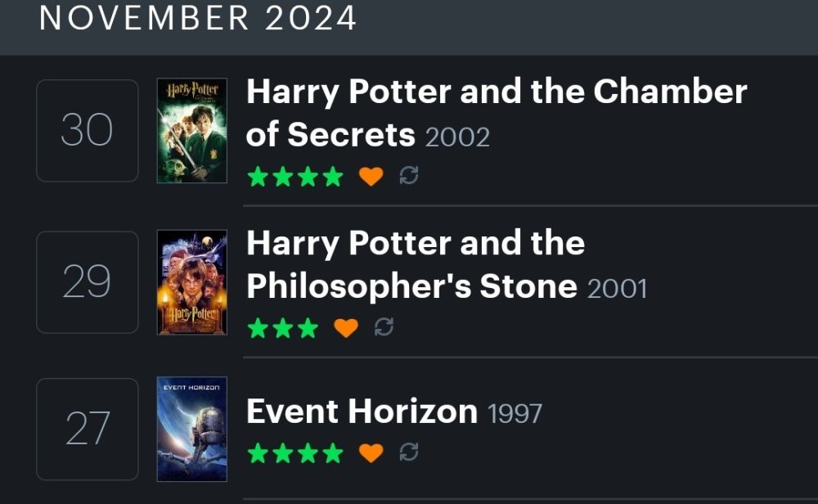
Task: Click the rewatch icon on Philosopher's Stone
Action: pos(385,327)
